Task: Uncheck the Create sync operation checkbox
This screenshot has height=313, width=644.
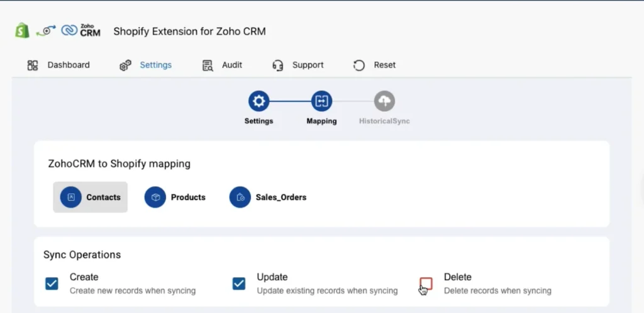Action: (52, 283)
